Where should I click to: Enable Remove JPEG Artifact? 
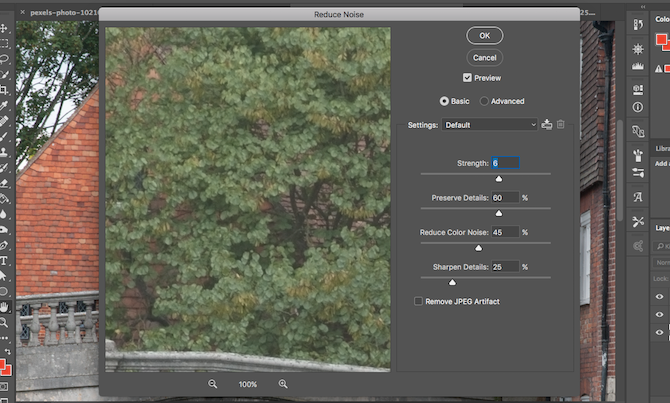[418, 301]
